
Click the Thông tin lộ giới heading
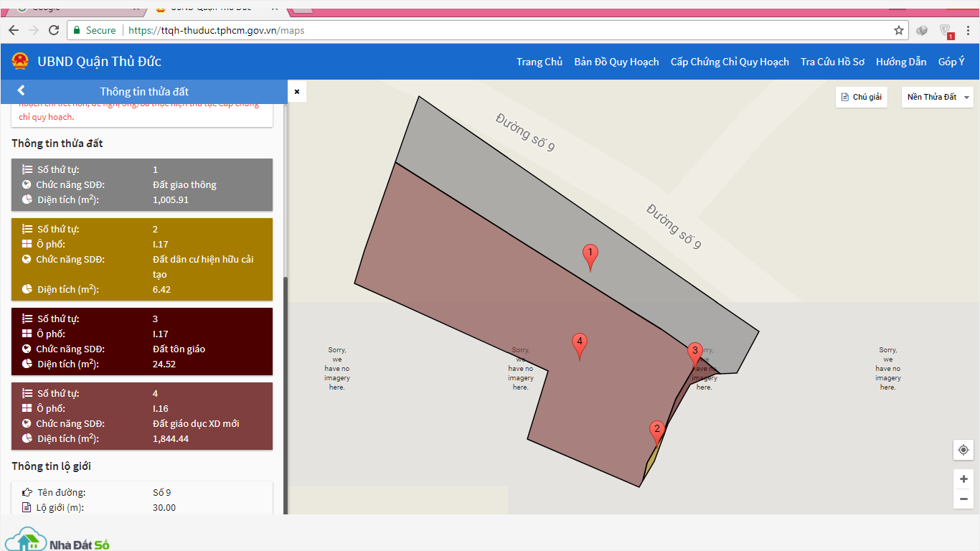pos(51,466)
